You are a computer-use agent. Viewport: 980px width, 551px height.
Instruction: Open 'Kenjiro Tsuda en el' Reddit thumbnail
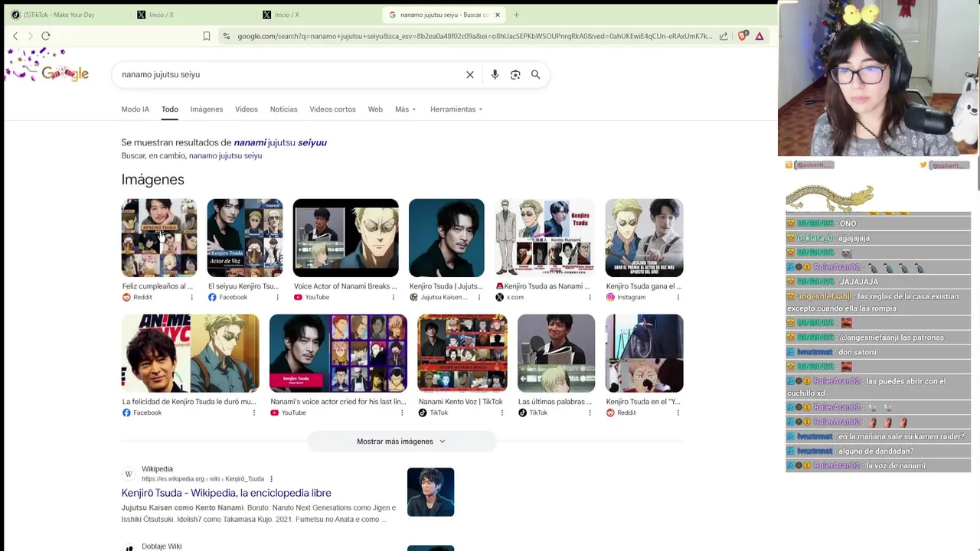[644, 354]
